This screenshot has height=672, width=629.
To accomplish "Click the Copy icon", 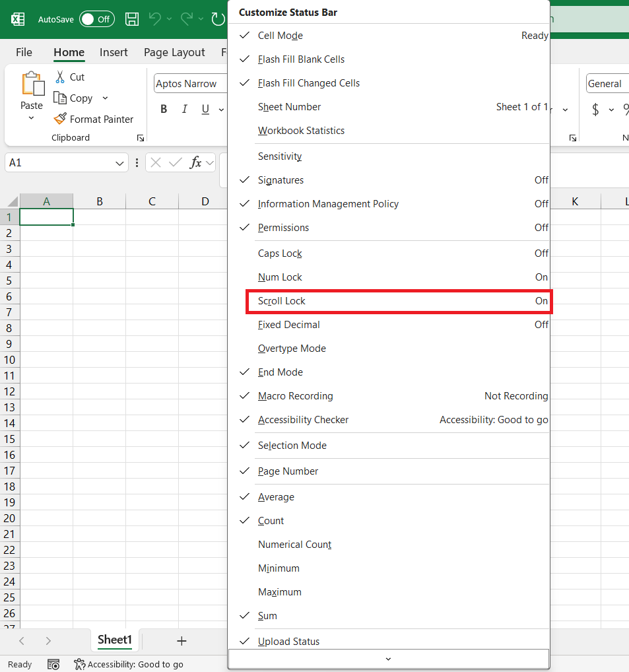I will pos(59,98).
